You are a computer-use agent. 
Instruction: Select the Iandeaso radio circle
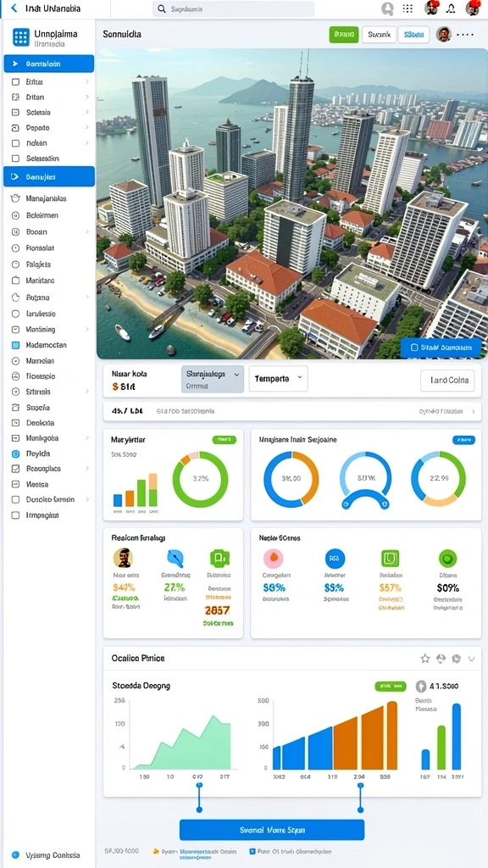(15, 314)
